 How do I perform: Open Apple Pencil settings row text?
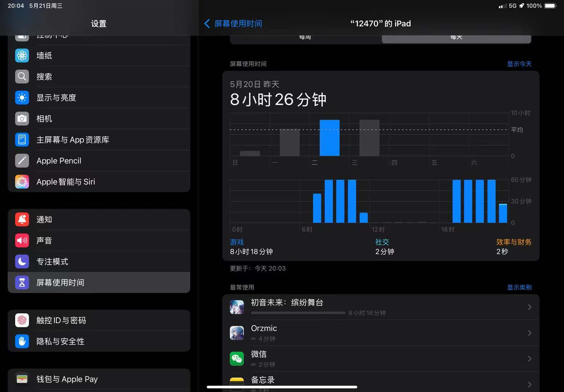59,161
